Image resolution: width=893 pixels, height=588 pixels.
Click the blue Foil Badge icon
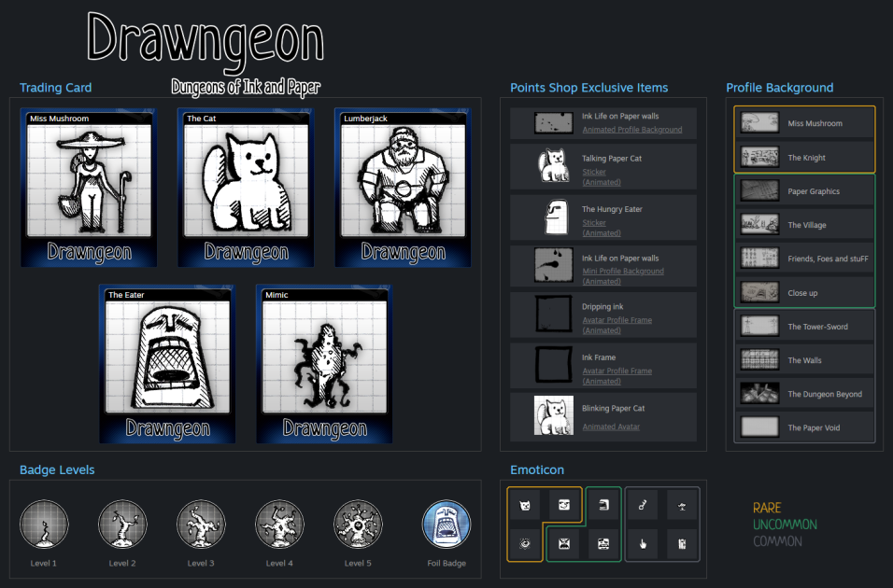[446, 525]
